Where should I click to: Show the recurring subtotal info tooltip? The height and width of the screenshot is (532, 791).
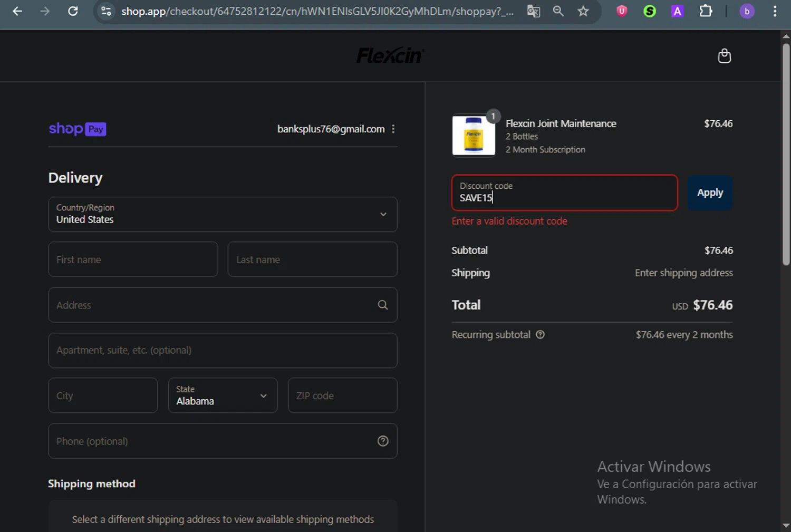[540, 335]
